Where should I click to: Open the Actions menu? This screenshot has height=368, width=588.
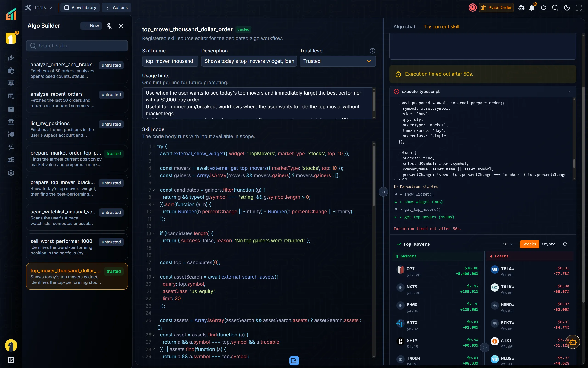pyautogui.click(x=116, y=8)
